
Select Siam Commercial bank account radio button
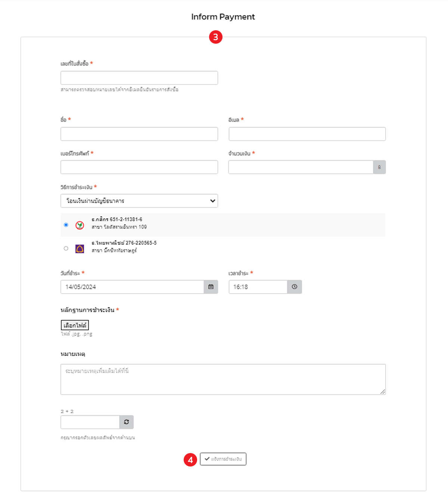click(x=66, y=248)
